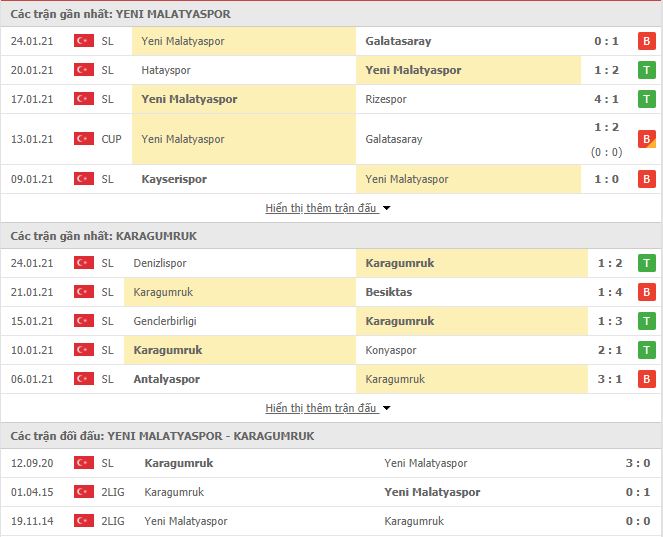
Task: Click the 1 : 2 score of the 13.01.21 cup match
Action: point(606,127)
